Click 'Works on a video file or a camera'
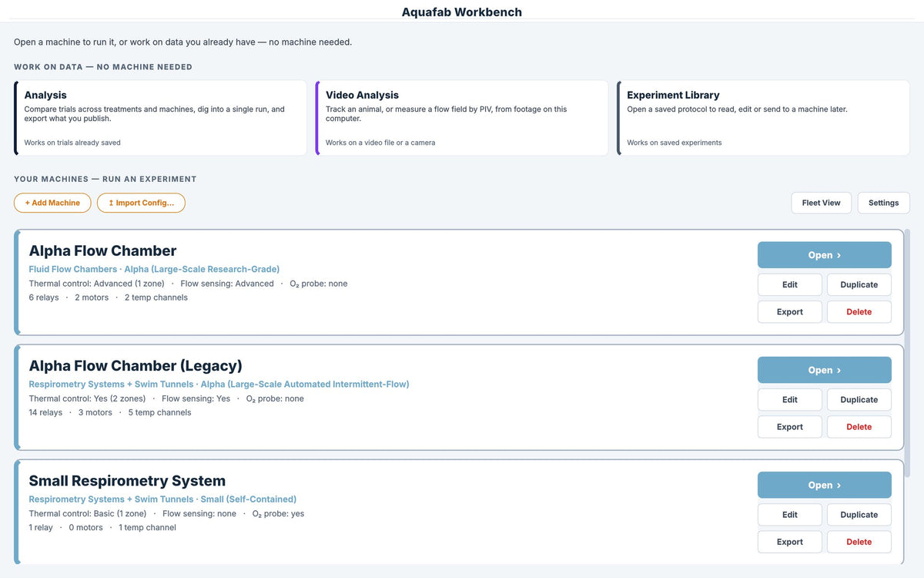The width and height of the screenshot is (924, 578). pos(380,143)
